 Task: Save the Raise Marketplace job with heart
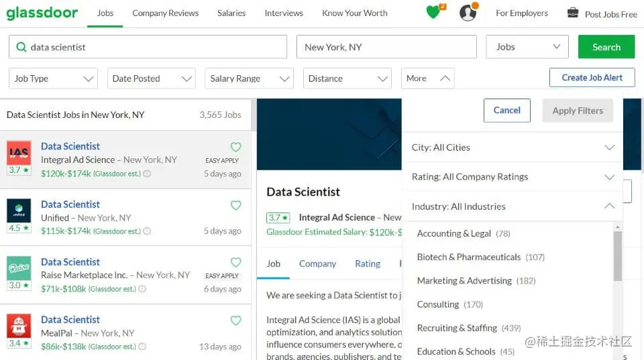[235, 262]
